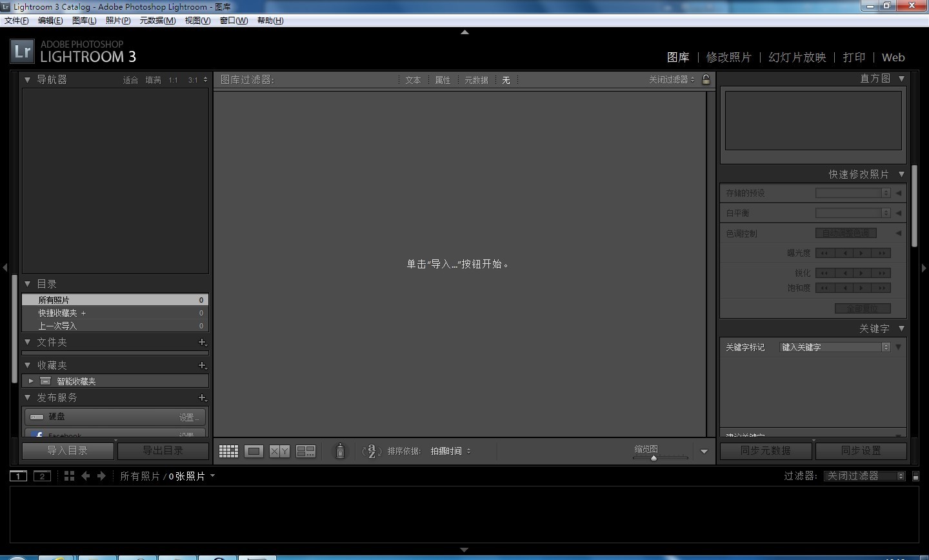This screenshot has width=929, height=560.
Task: Click the Sync Settings (同步设置) button
Action: coord(861,450)
